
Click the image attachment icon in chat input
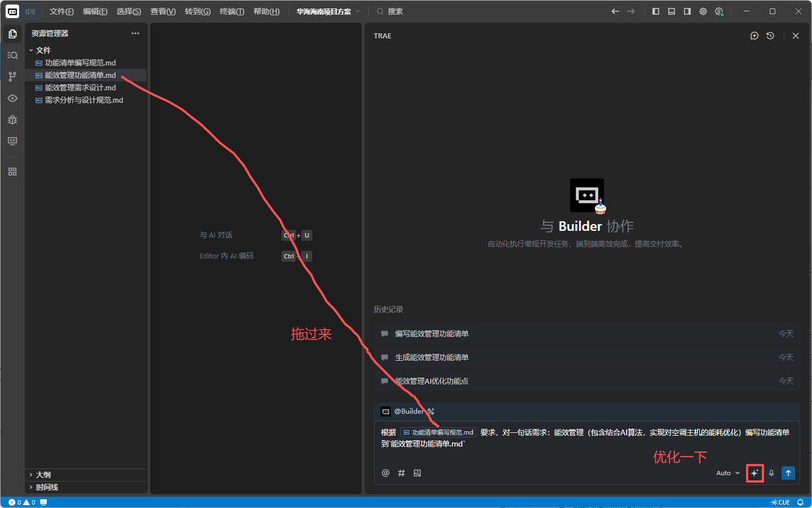pos(417,473)
